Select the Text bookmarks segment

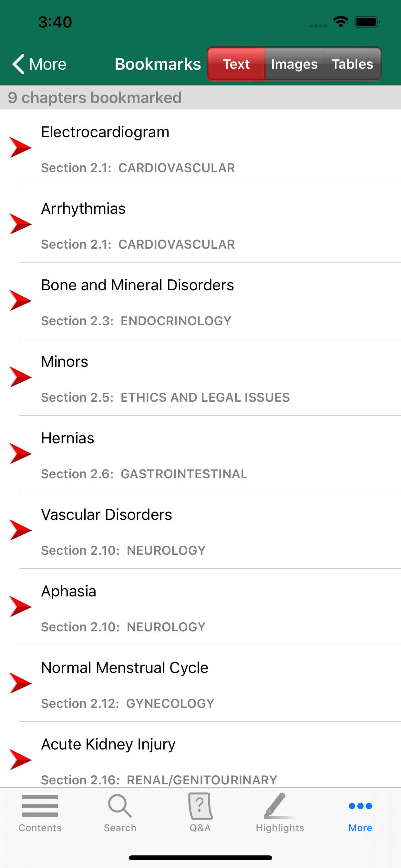click(236, 64)
